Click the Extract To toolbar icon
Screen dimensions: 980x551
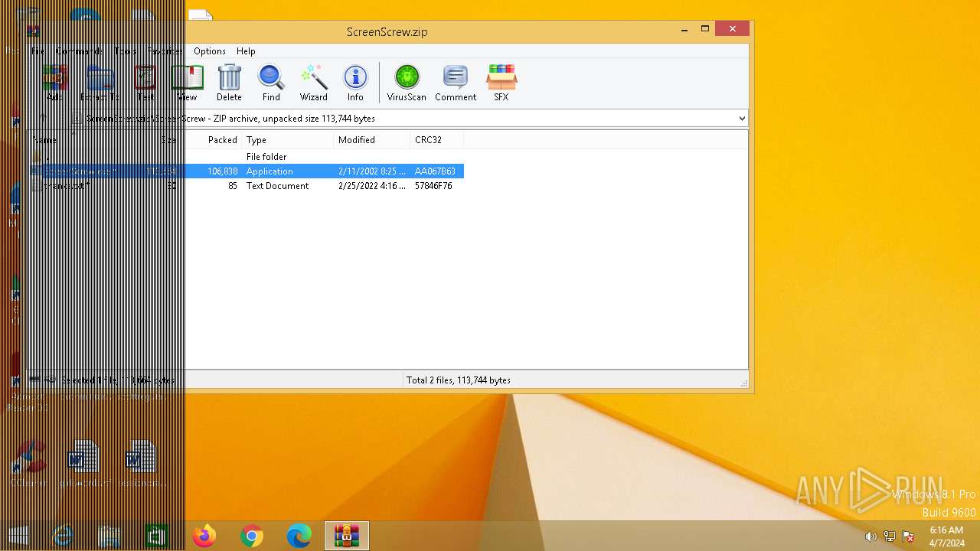click(x=100, y=83)
